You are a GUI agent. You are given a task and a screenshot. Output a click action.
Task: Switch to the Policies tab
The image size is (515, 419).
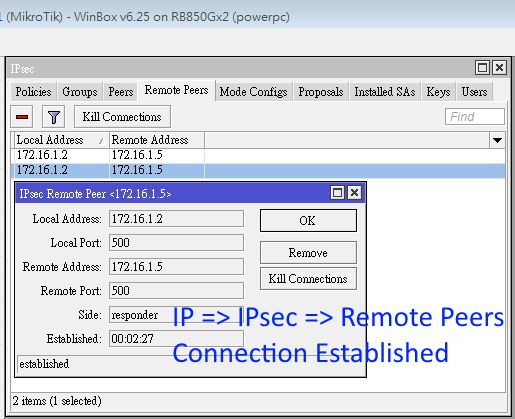point(33,92)
